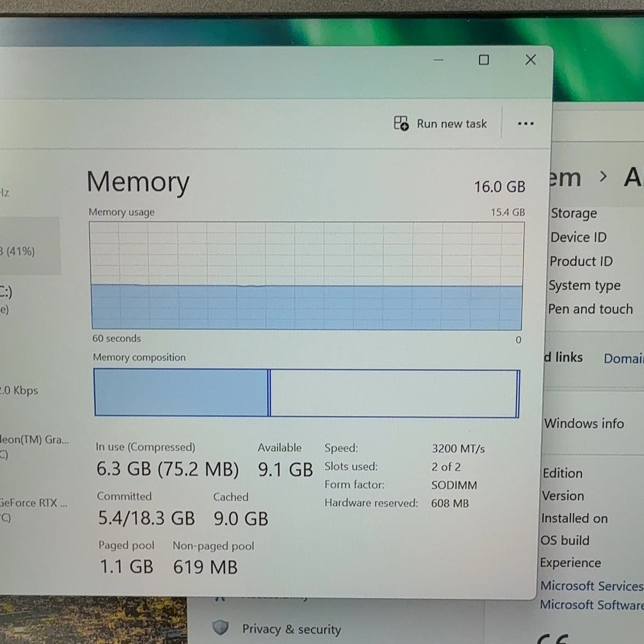Minimize the Task Manager window
The width and height of the screenshot is (644, 644).
click(438, 60)
